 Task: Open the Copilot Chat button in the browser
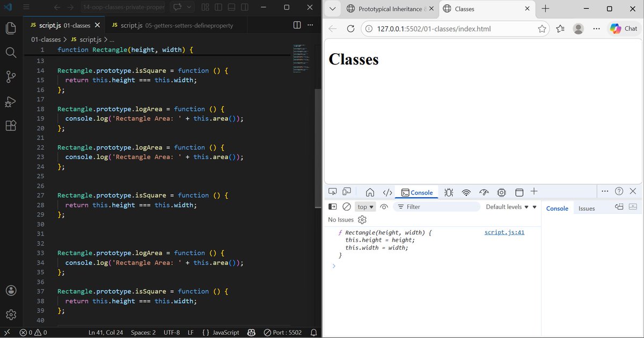pos(624,28)
